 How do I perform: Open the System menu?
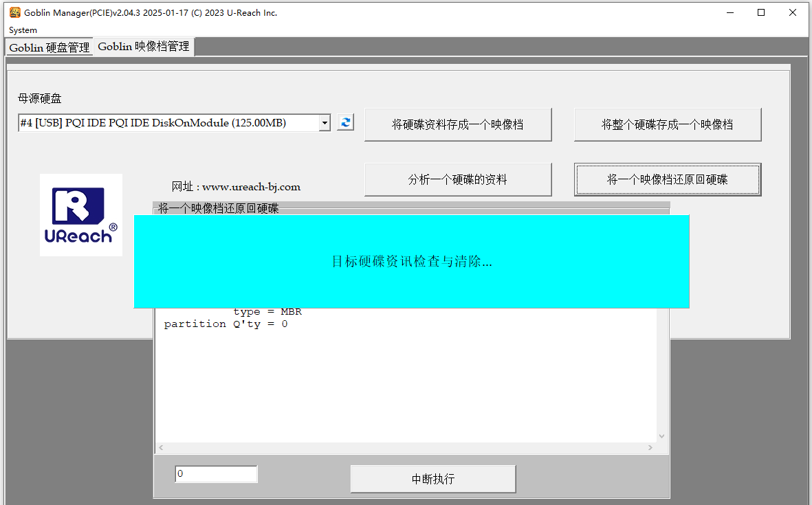[x=23, y=30]
